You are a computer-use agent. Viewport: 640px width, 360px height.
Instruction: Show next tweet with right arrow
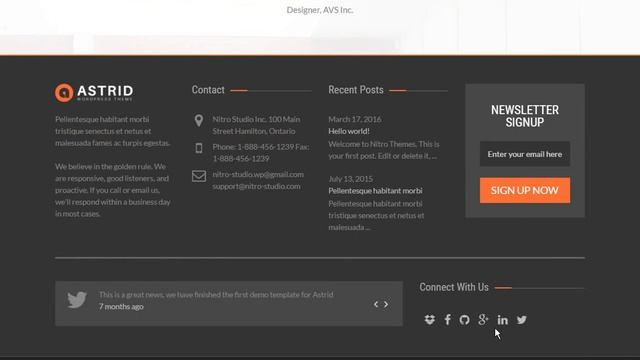[x=386, y=304]
